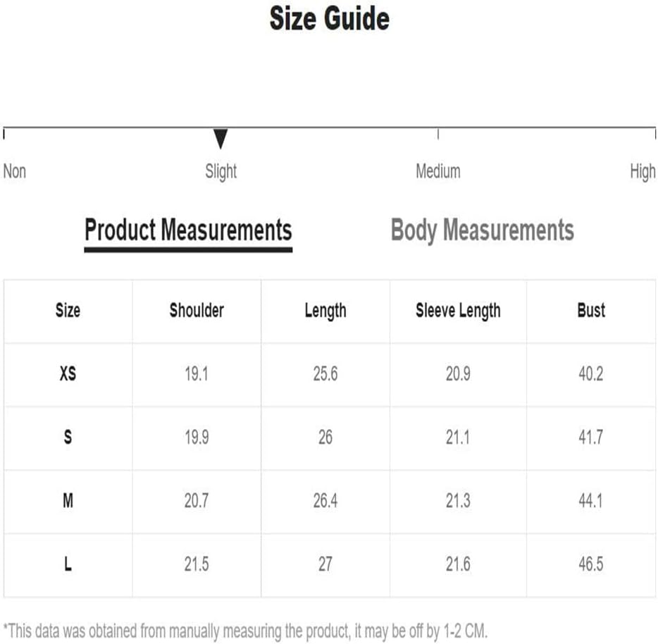Click the 19.1 shoulder value cell
The height and width of the screenshot is (644, 658).
(197, 373)
